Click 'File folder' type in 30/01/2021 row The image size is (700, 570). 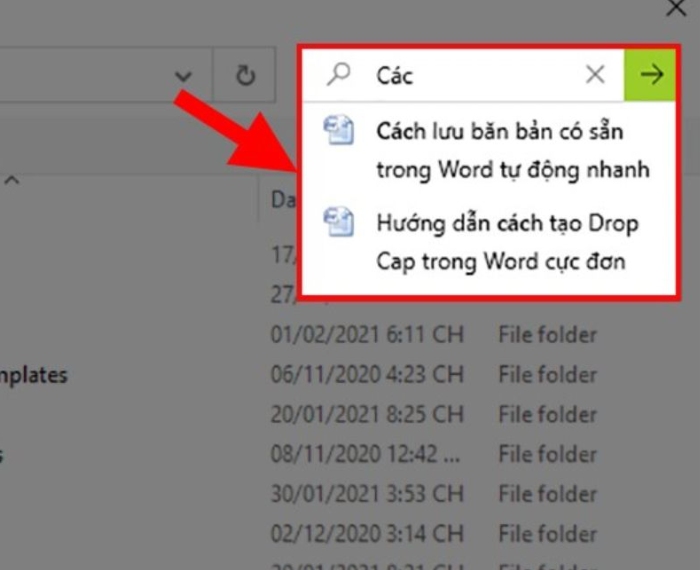click(x=547, y=494)
